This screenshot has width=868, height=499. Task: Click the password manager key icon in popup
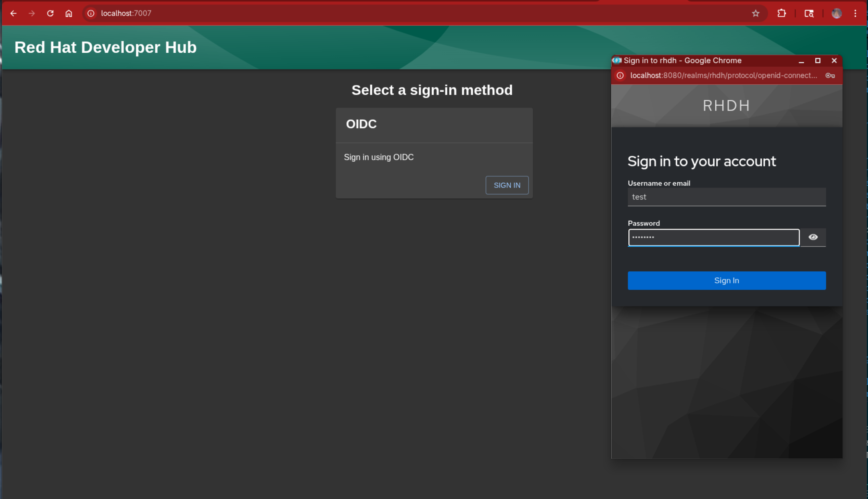coord(830,75)
